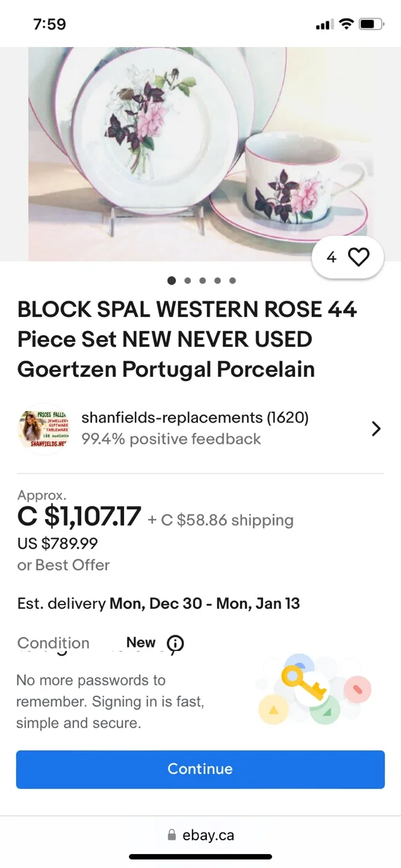
Task: Tap the ebay.ca address bar
Action: coord(208,835)
